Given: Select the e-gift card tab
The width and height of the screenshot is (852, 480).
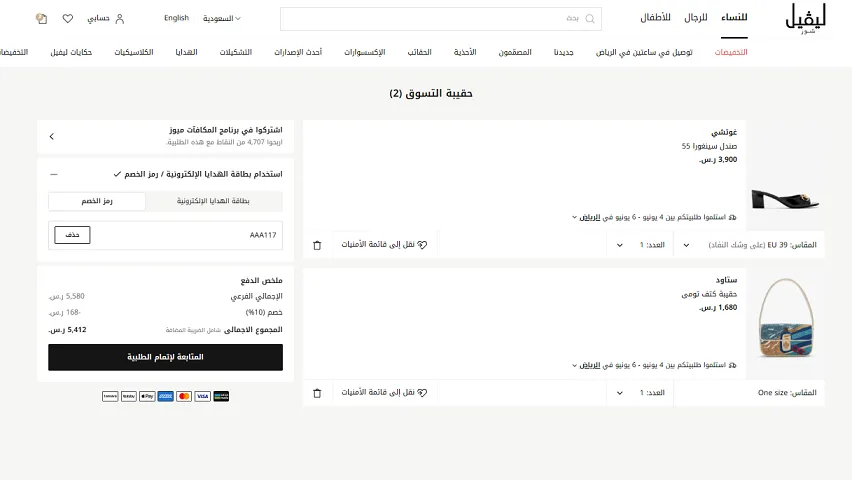Looking at the screenshot, I should coord(214,201).
